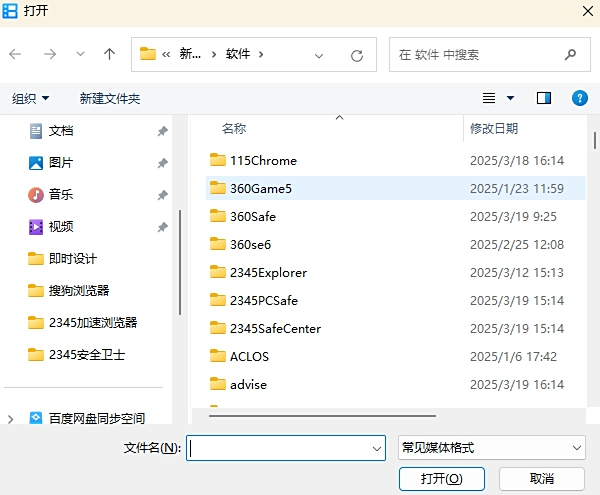The width and height of the screenshot is (600, 495).
Task: Expand the 百度网盘同步空间 tree node
Action: tap(12, 419)
